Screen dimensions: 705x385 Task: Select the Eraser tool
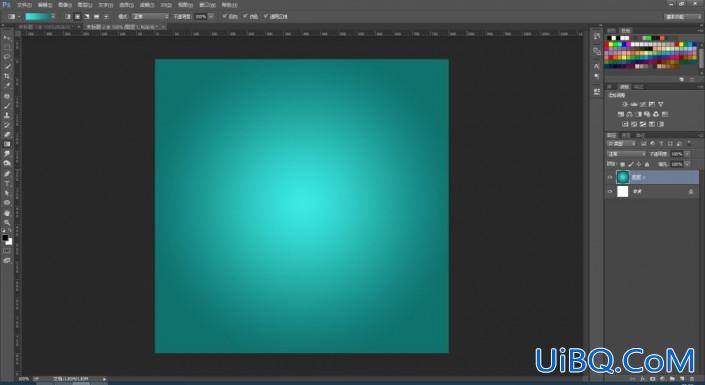(x=7, y=134)
